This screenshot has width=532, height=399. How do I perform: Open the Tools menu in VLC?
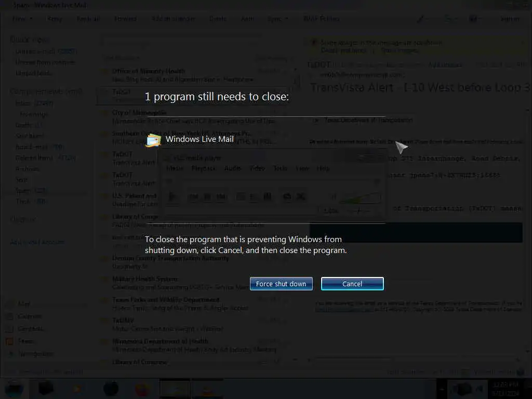280,168
